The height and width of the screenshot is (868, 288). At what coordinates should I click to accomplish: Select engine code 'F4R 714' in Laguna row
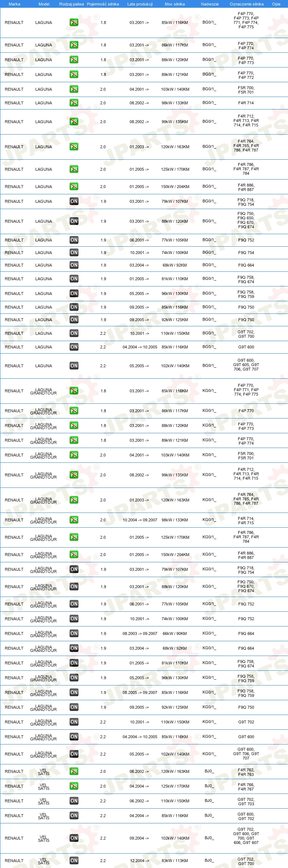pos(246,103)
